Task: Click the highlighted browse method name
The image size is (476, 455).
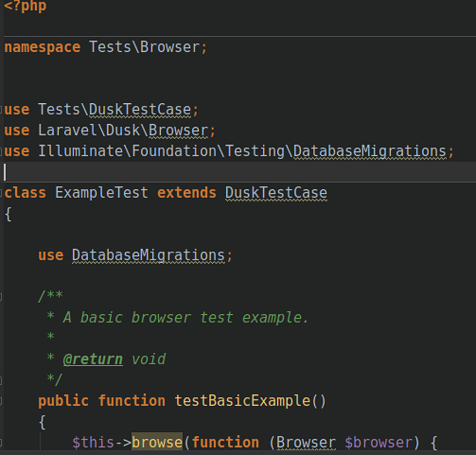Action: click(x=157, y=442)
